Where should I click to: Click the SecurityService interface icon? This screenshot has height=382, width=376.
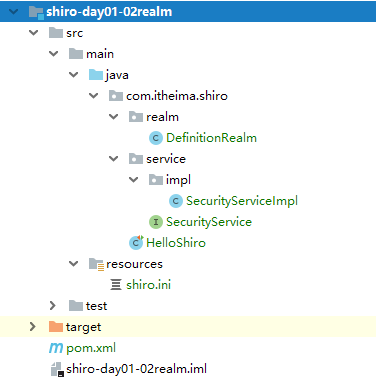pos(156,222)
